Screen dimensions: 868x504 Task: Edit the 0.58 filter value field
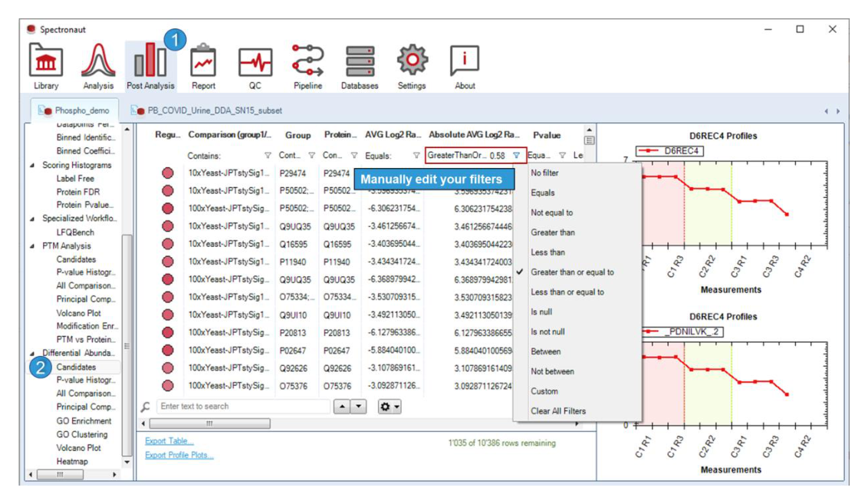[x=498, y=156]
